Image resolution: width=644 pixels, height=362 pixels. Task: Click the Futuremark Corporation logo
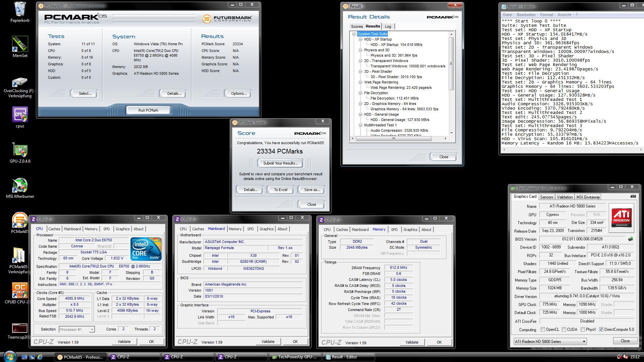227,18
